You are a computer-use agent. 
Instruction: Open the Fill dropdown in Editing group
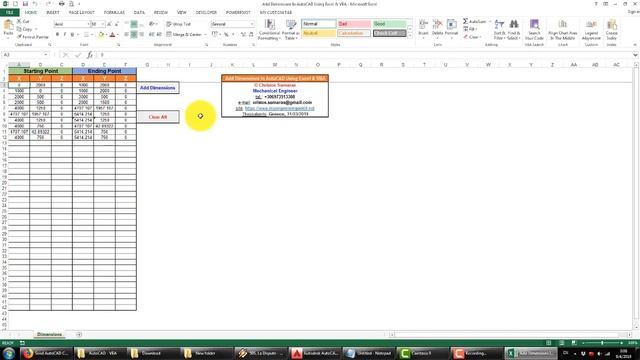coord(470,29)
